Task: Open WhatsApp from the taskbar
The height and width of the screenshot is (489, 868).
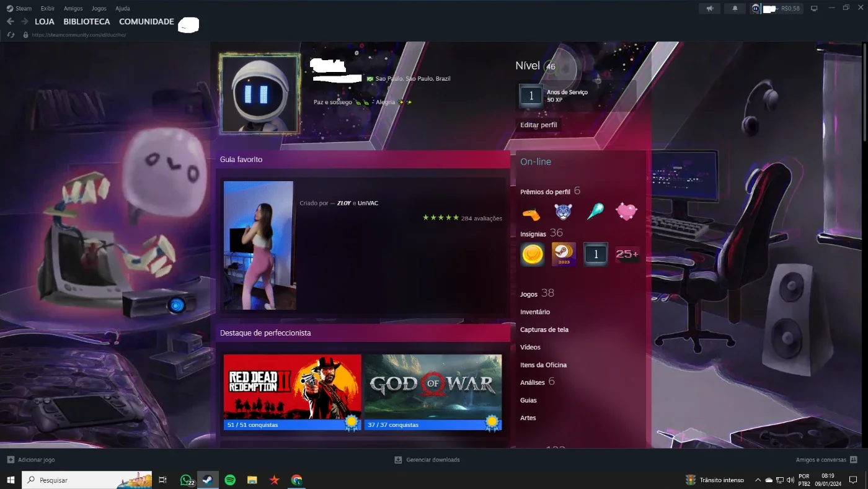Action: tap(186, 480)
